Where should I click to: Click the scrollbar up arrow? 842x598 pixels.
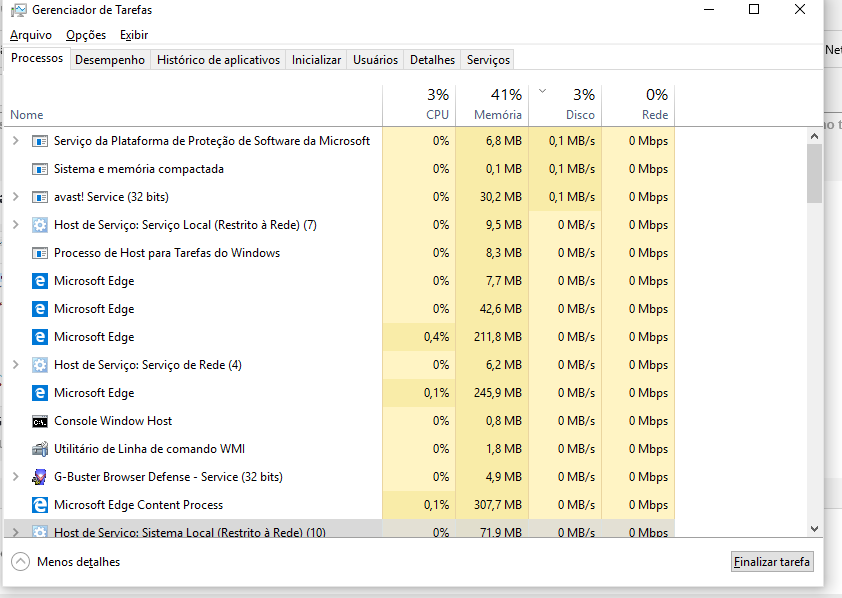tap(814, 136)
